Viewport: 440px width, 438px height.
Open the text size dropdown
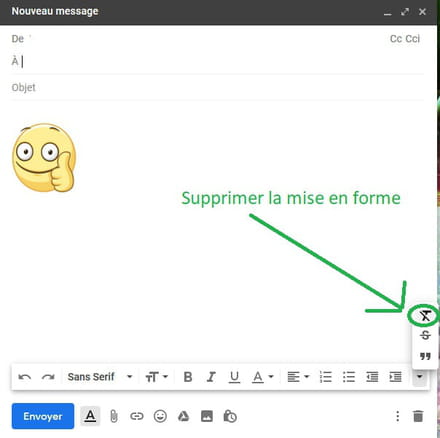[157, 377]
